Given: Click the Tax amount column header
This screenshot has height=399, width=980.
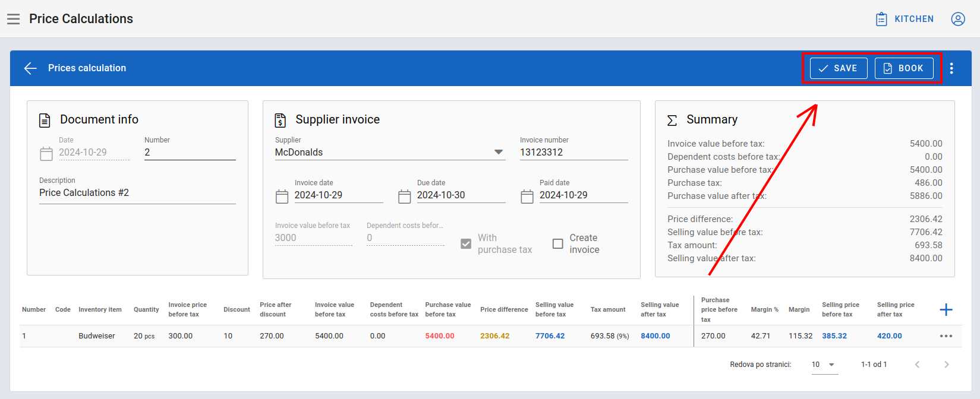Looking at the screenshot, I should coord(608,310).
